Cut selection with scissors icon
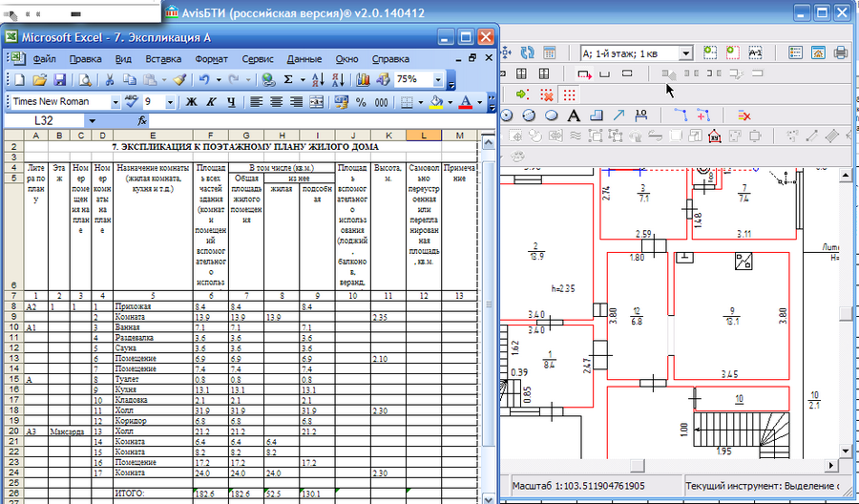Viewport: 859px width, 504px height. (110, 80)
